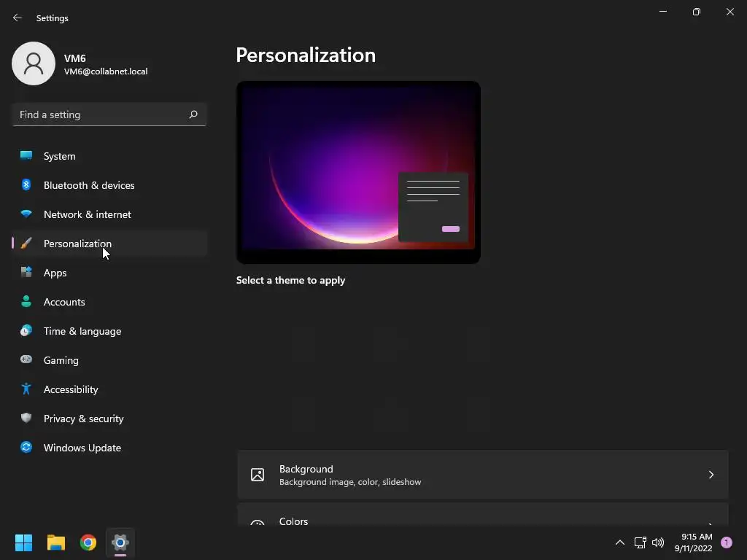
Task: Open Accounts settings
Action: (109, 302)
